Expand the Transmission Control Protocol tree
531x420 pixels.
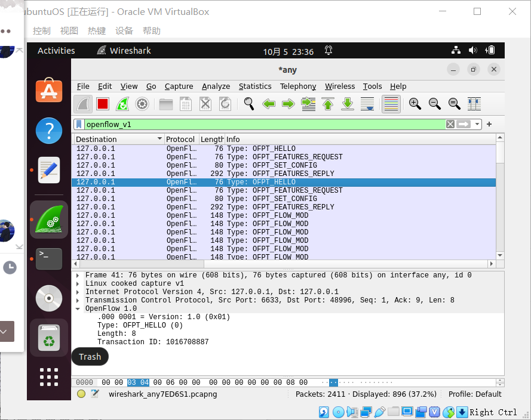pyautogui.click(x=78, y=301)
